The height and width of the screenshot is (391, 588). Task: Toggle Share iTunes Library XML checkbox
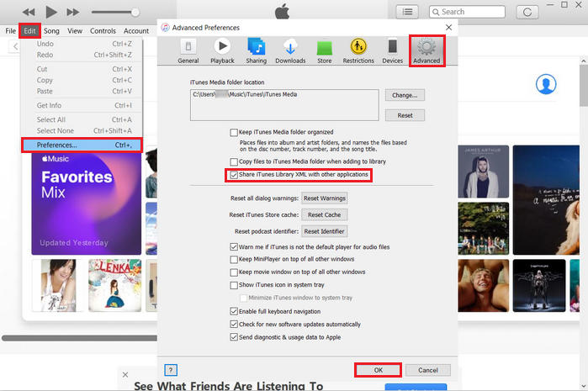[234, 175]
